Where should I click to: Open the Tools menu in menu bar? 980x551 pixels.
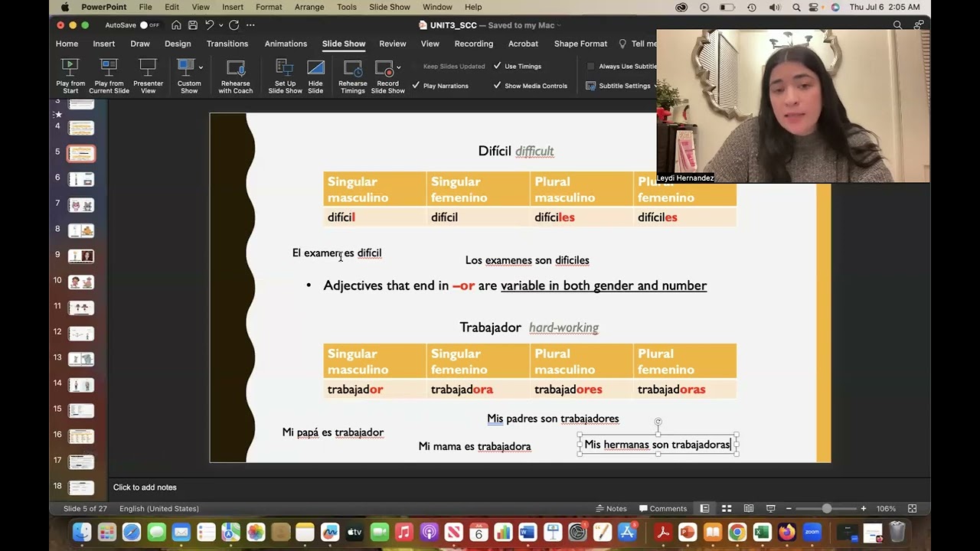click(347, 7)
